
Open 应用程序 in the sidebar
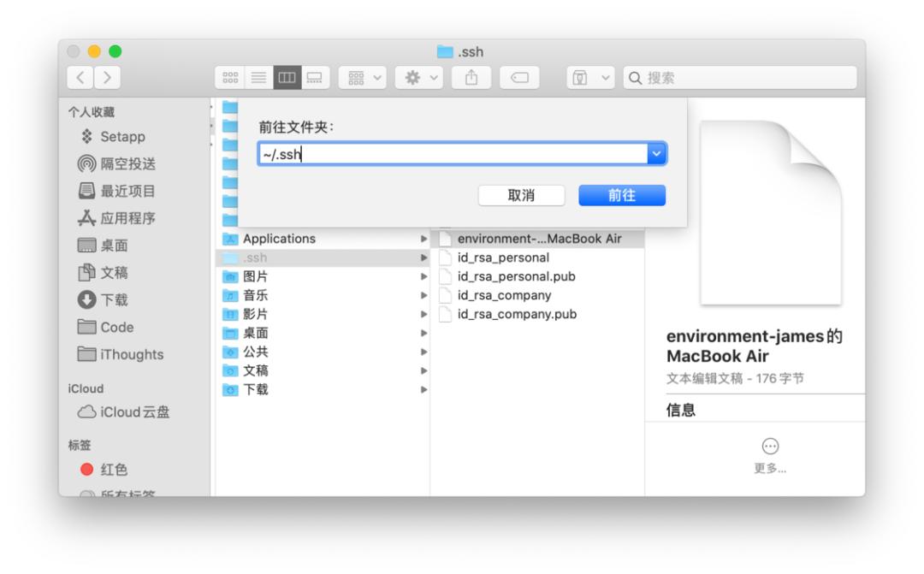point(116,218)
